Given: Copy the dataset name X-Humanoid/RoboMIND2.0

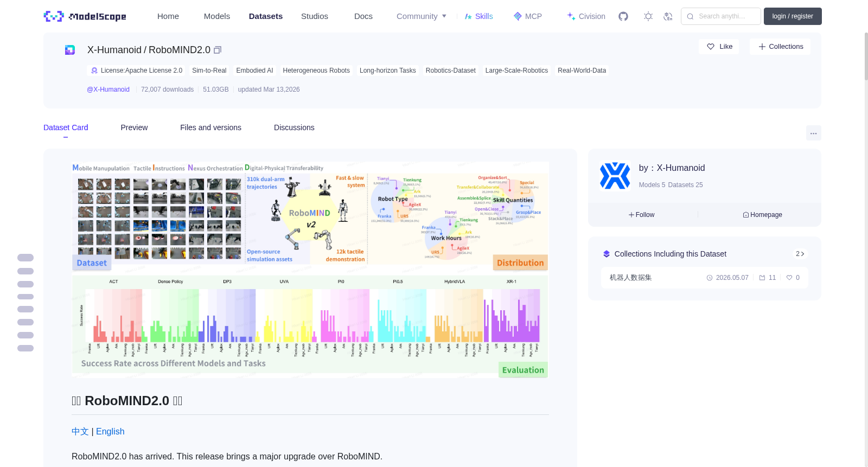Looking at the screenshot, I should [x=218, y=50].
